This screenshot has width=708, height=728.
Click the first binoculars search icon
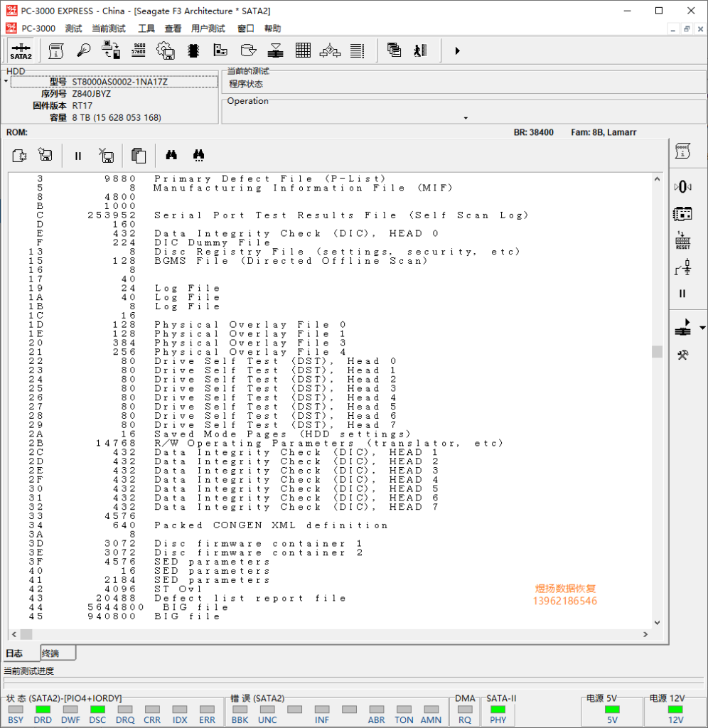[171, 154]
